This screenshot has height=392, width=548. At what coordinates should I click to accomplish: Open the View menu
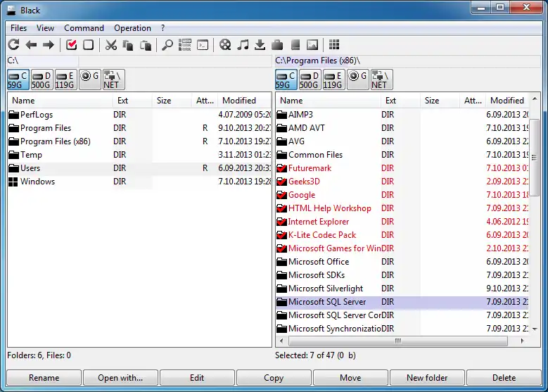[46, 28]
